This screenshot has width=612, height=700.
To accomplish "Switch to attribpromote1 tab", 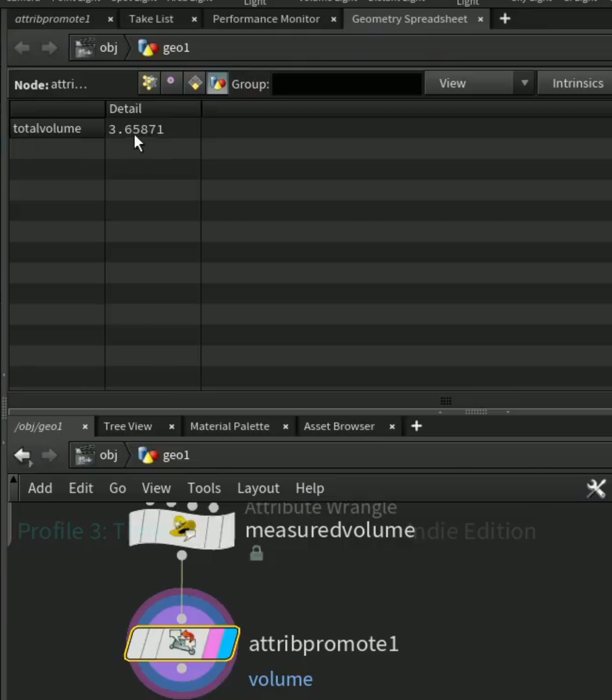I will 52,19.
